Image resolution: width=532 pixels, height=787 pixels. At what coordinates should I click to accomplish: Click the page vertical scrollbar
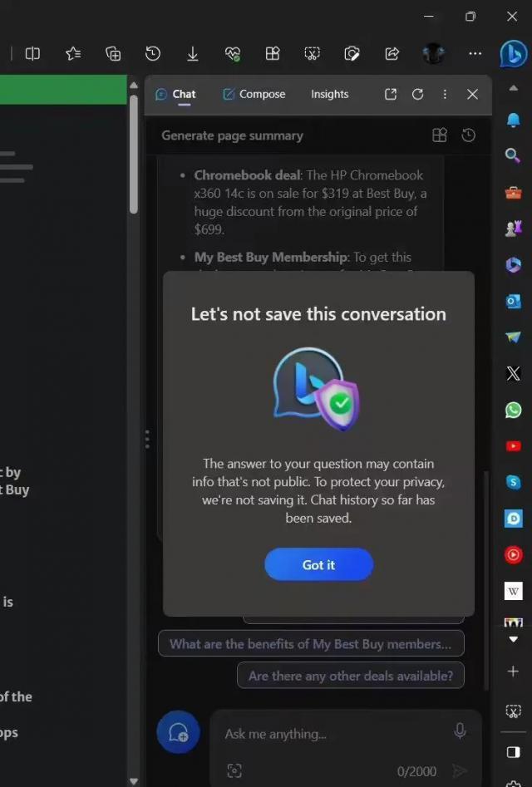pyautogui.click(x=134, y=150)
